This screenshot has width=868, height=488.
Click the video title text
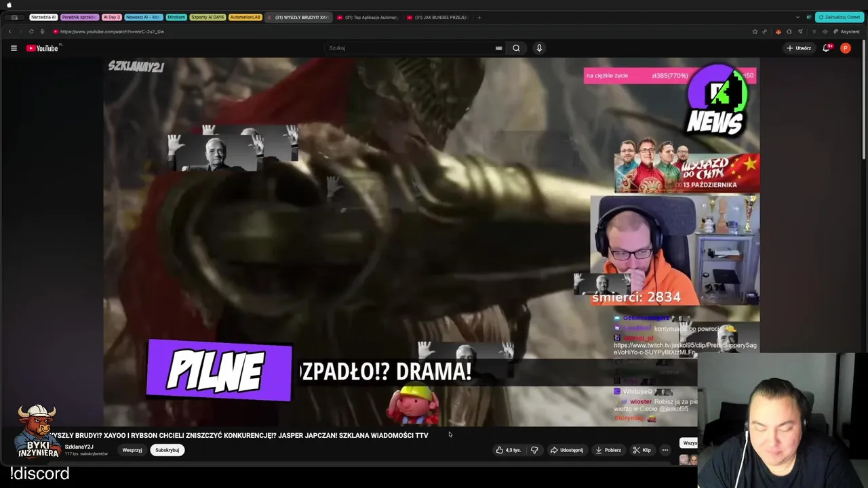click(239, 435)
